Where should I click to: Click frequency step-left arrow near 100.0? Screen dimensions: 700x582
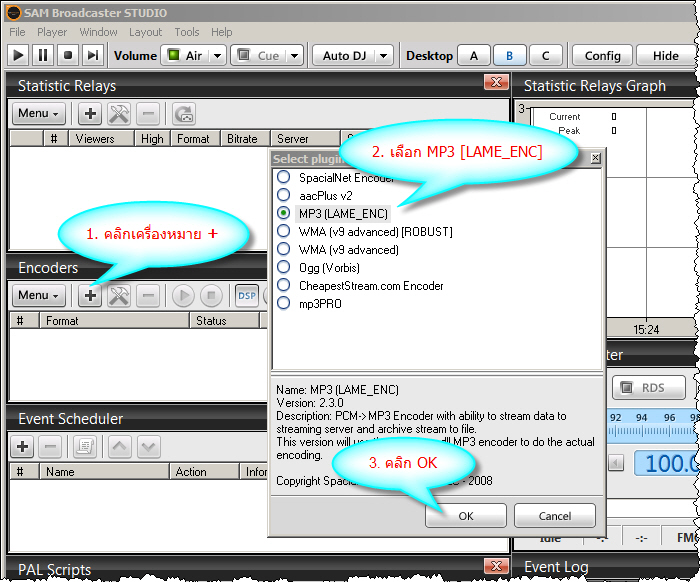616,462
